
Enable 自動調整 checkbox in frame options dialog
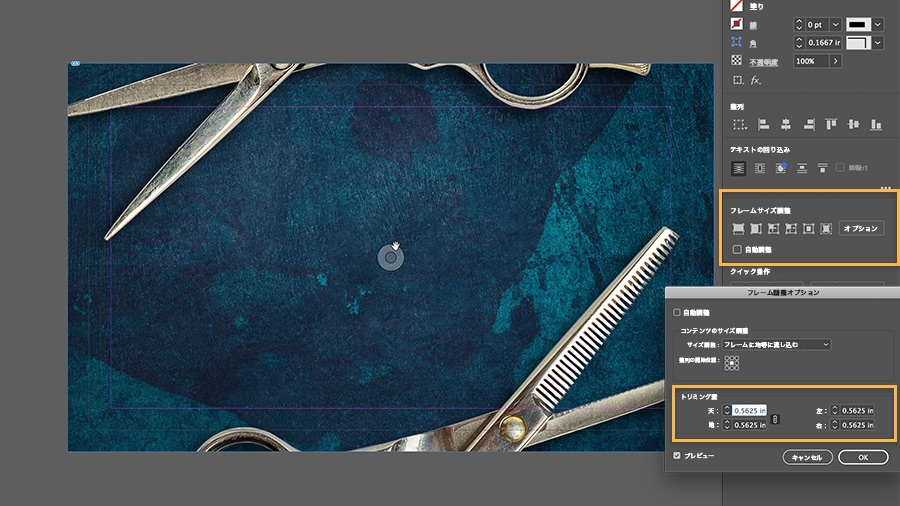pos(677,313)
